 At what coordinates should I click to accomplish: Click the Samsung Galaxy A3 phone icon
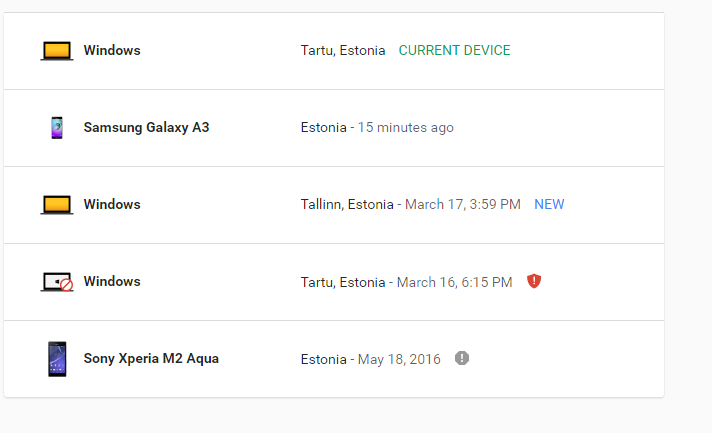[x=57, y=128]
